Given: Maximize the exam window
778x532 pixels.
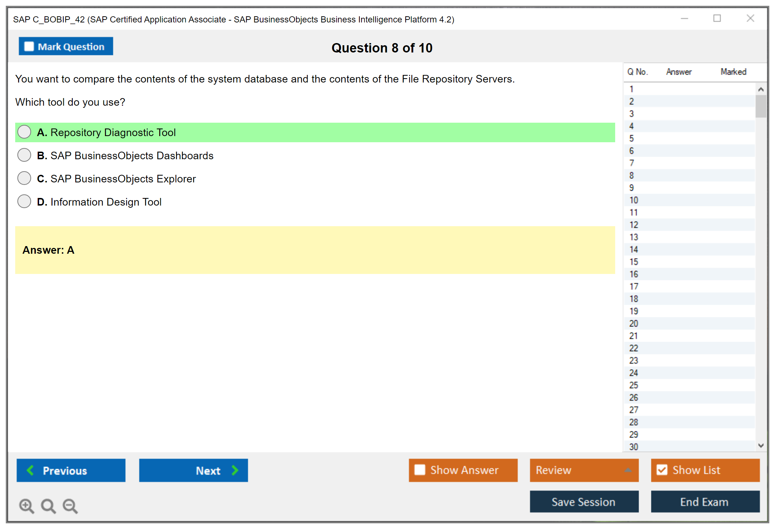Looking at the screenshot, I should (x=717, y=18).
